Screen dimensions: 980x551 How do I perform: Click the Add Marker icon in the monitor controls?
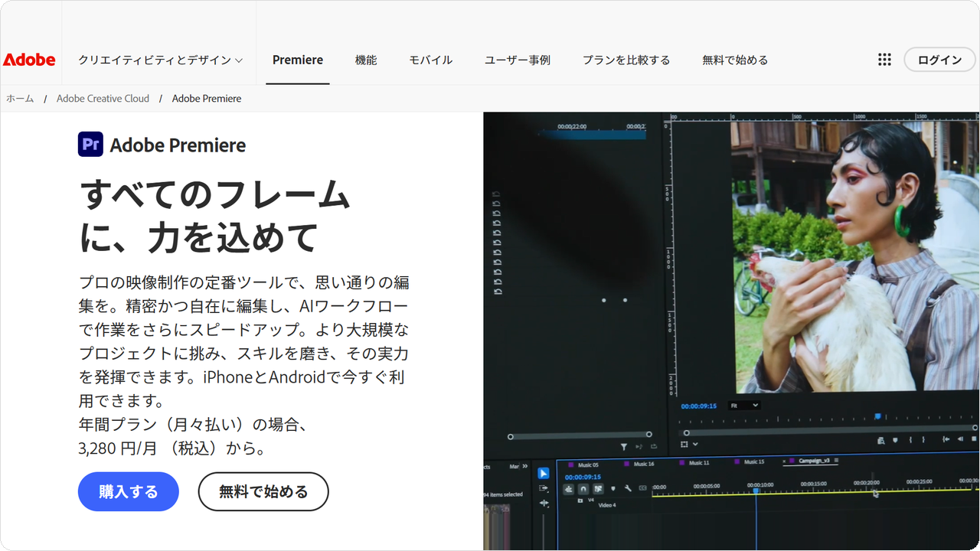coord(895,440)
